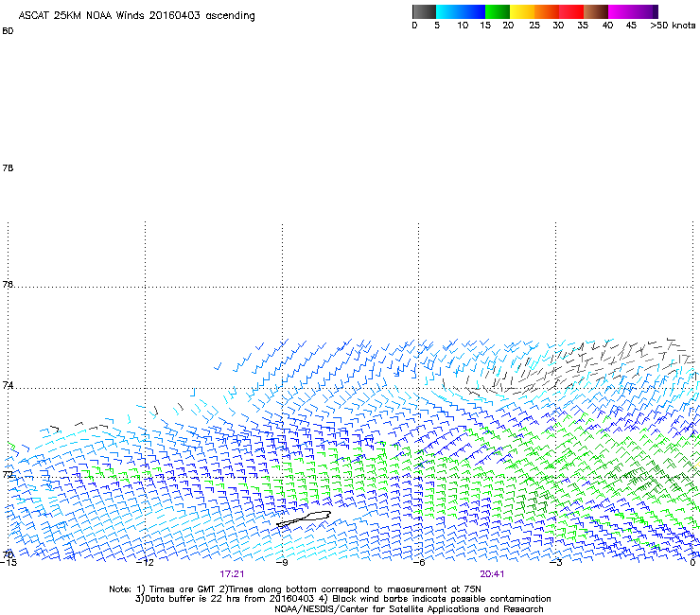Click the purple 17:21 pass time label
The height and width of the screenshot is (615, 700).
point(232,574)
